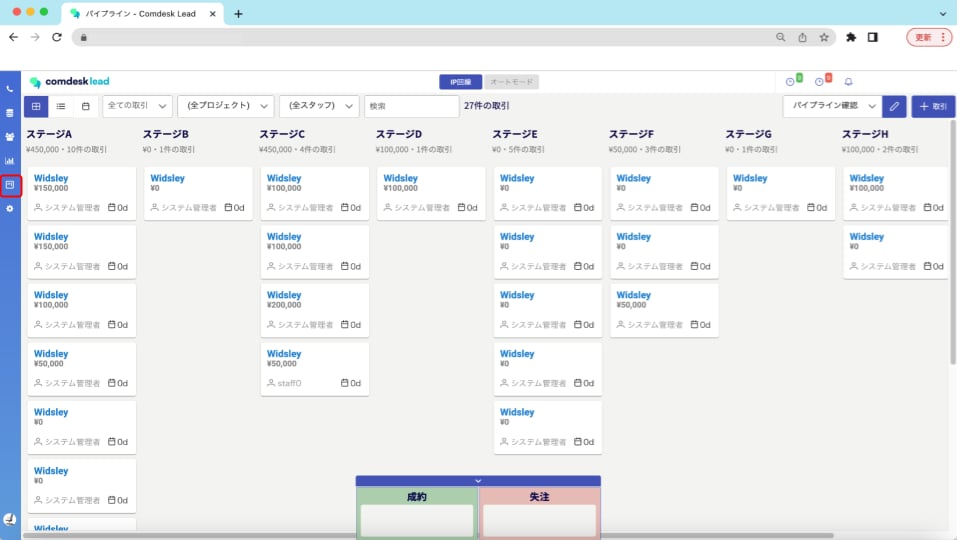Open the Widsley card in ステージG

click(x=781, y=193)
